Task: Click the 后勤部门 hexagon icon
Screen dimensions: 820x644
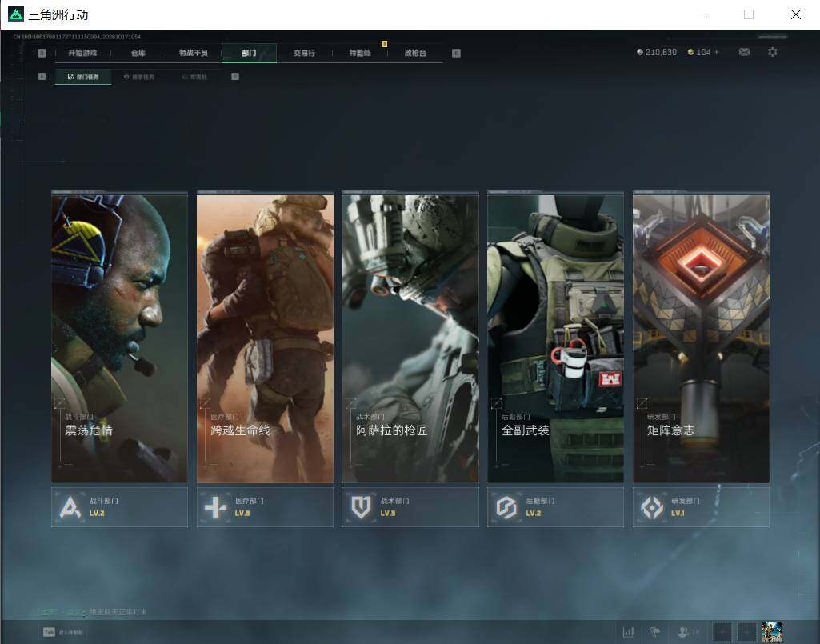Action: (x=506, y=507)
